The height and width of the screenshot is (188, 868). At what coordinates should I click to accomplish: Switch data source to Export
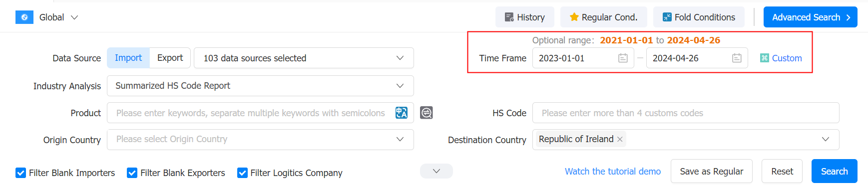coord(170,58)
